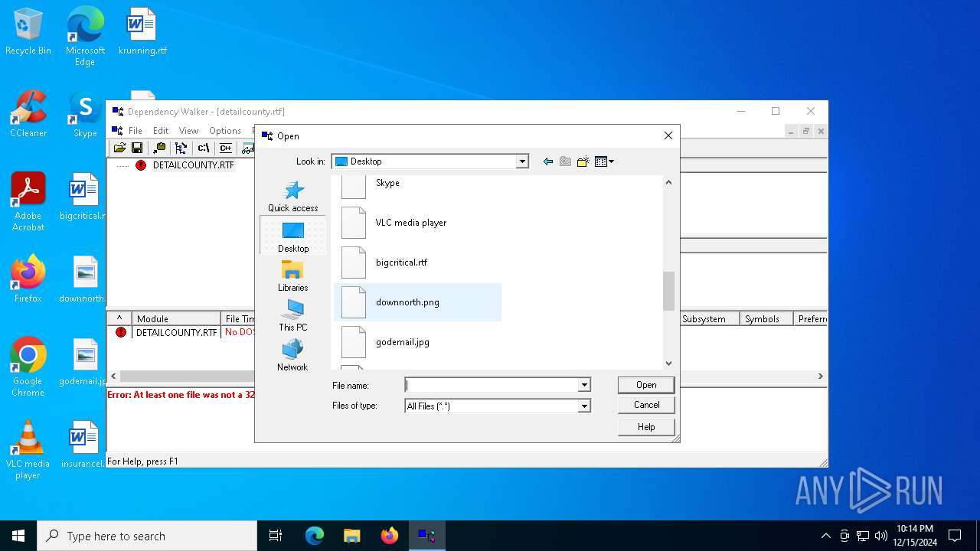
Task: Select Libraries in the places bar
Action: pos(293,275)
